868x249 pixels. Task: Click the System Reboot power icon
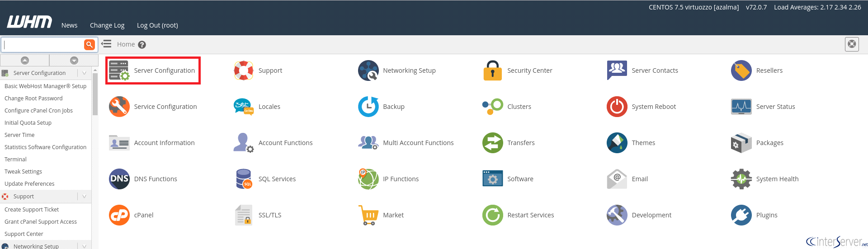(x=617, y=107)
